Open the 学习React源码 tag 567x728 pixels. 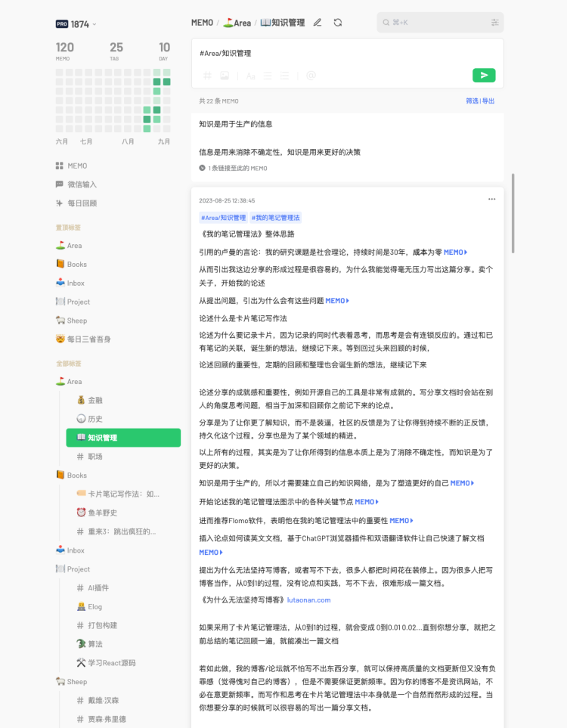[107, 662]
